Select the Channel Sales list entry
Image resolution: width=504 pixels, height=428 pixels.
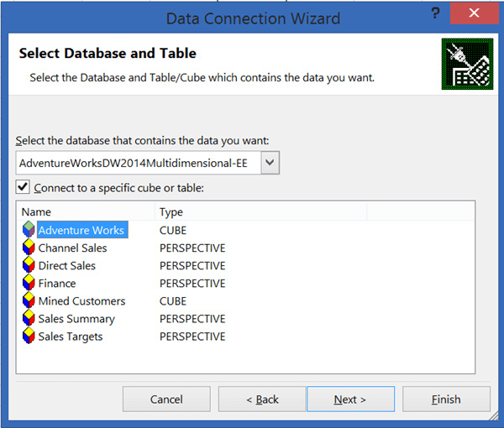[x=72, y=248]
